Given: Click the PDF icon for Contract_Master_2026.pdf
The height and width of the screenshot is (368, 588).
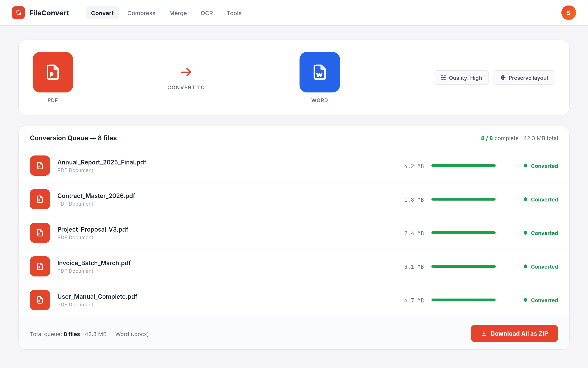Looking at the screenshot, I should point(40,199).
